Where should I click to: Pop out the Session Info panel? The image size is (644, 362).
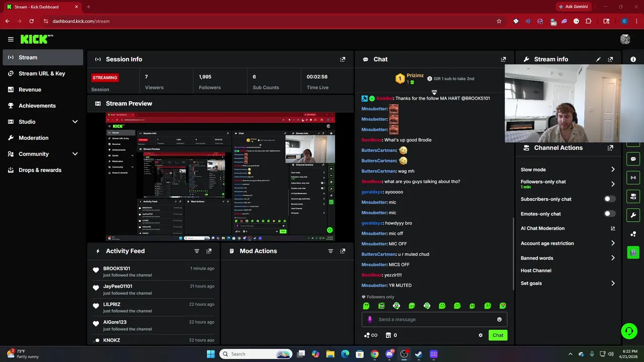(x=343, y=59)
